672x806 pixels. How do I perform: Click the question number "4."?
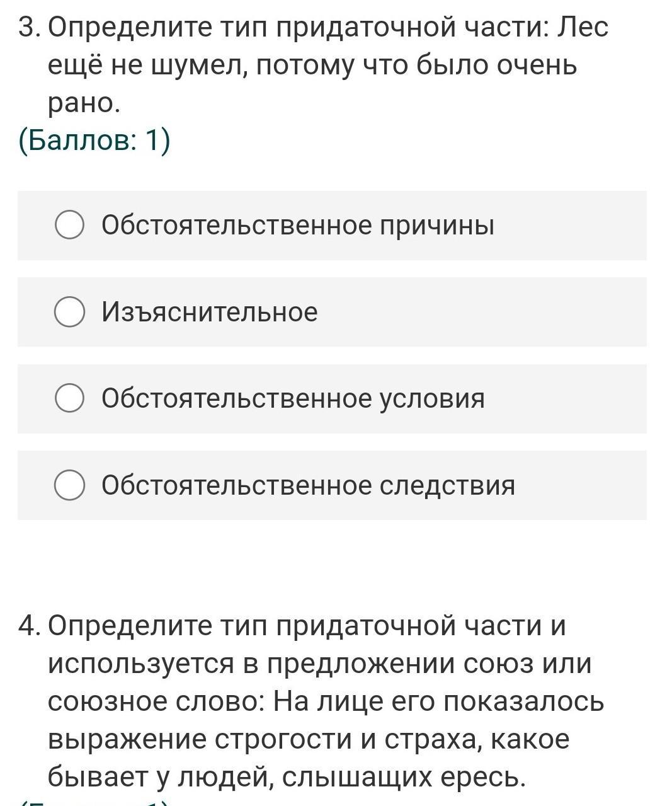pyautogui.click(x=29, y=626)
